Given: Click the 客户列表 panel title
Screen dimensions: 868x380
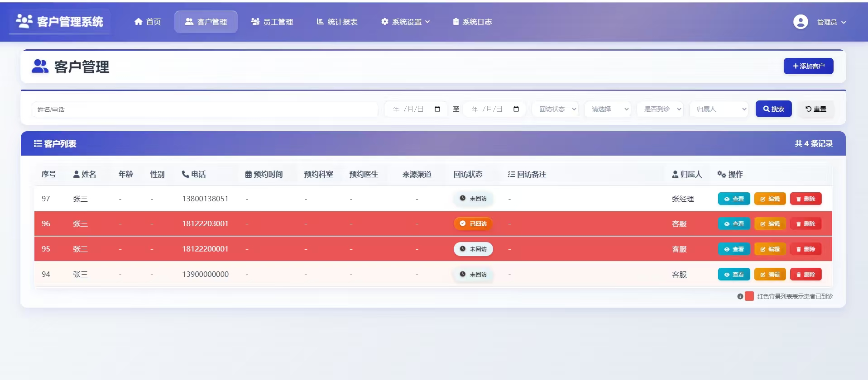Looking at the screenshot, I should (55, 144).
